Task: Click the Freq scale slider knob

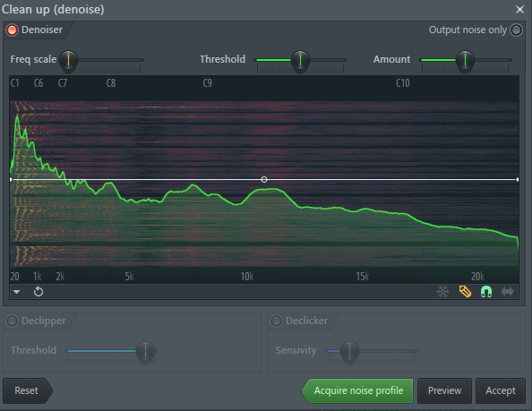Action: [69, 60]
